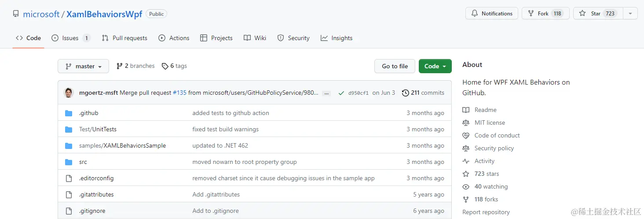Open mgoertz-msft author link

[x=99, y=93]
